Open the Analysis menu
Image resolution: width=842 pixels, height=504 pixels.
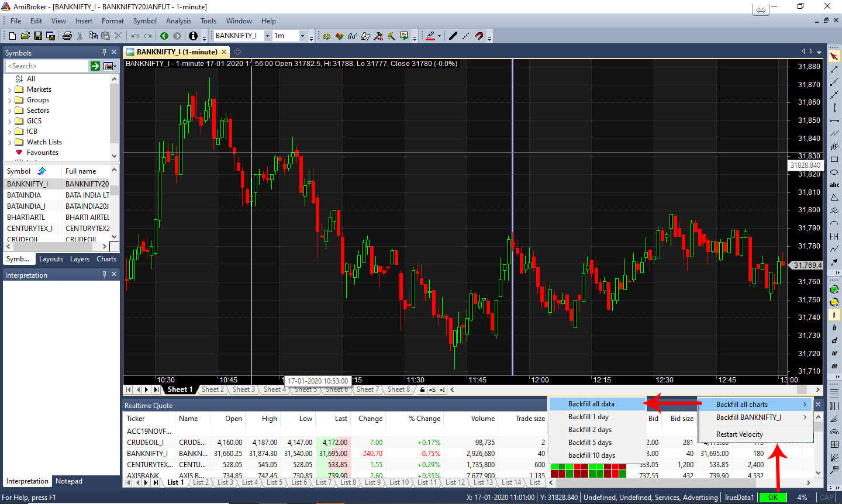click(178, 21)
